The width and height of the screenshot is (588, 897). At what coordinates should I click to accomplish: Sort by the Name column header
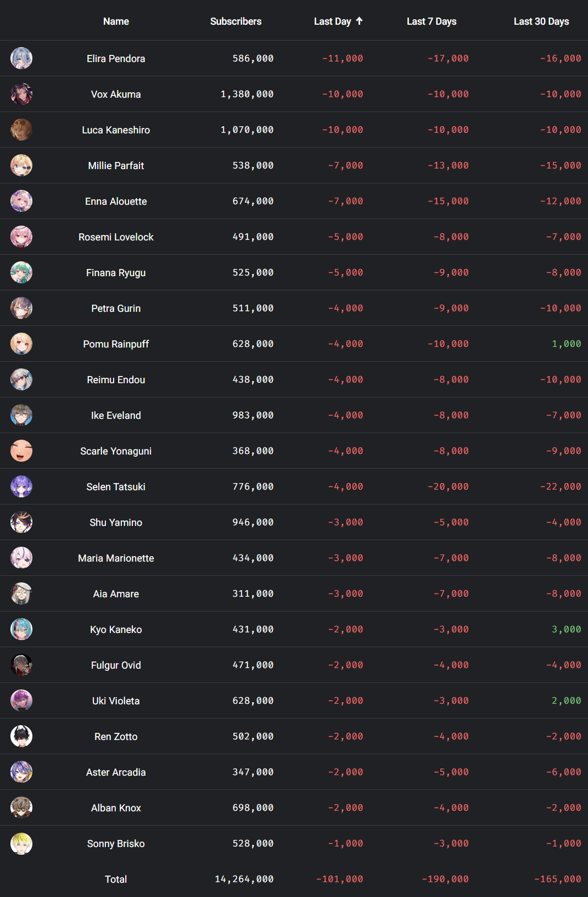(116, 21)
